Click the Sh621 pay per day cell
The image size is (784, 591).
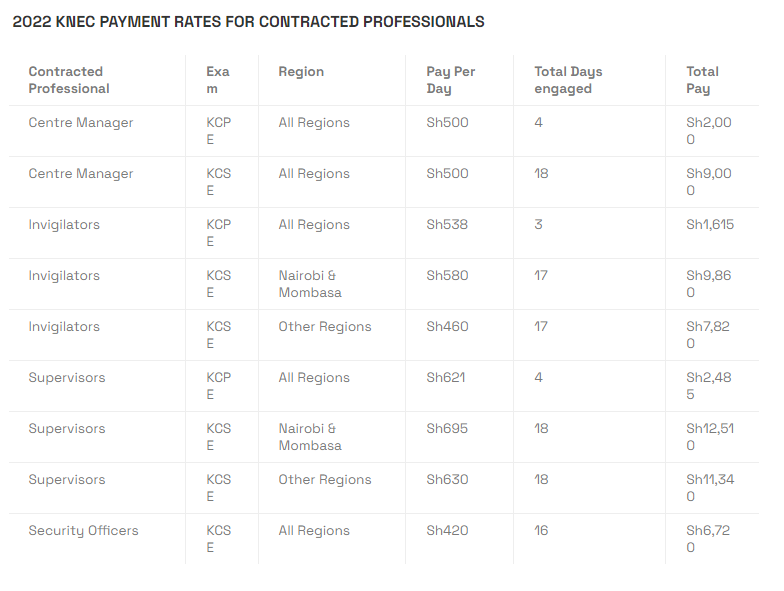coord(446,378)
